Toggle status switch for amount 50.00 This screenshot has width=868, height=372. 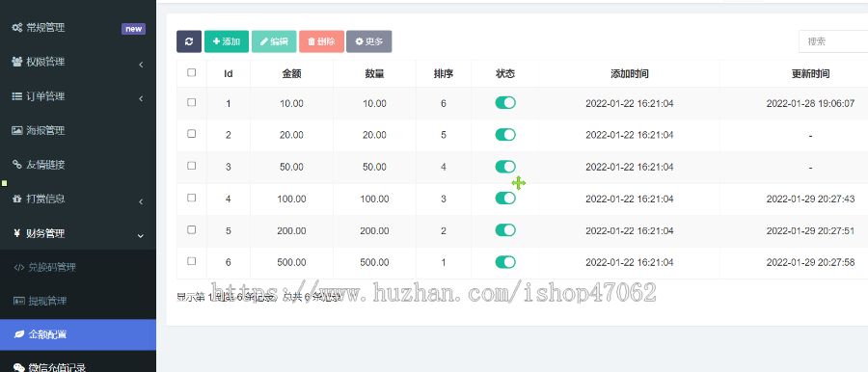(505, 167)
